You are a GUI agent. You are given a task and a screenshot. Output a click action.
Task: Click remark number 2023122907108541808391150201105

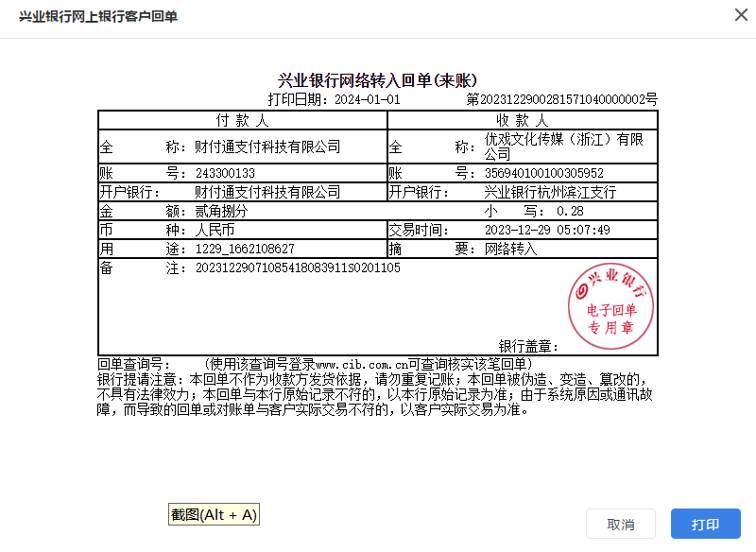pyautogui.click(x=298, y=267)
